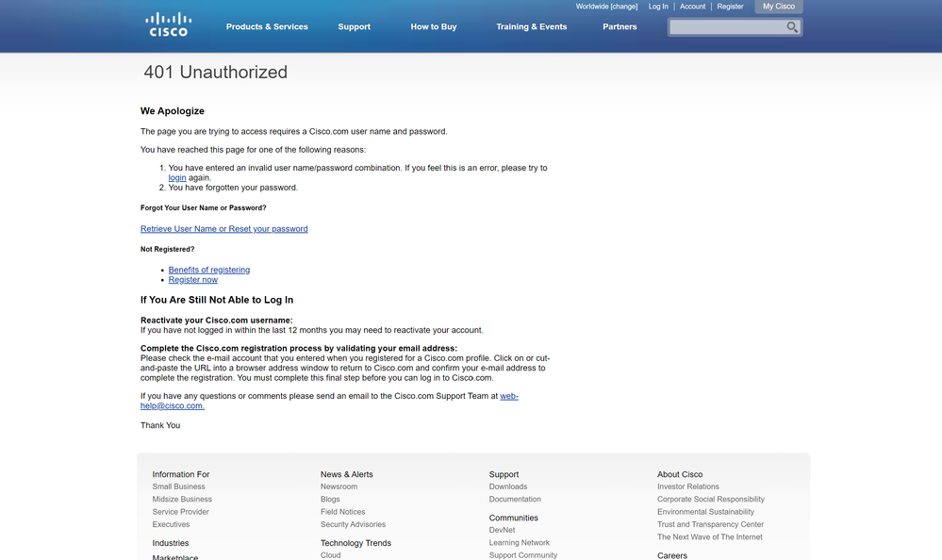The image size is (942, 560).
Task: Click Log In in the top bar
Action: tap(658, 7)
